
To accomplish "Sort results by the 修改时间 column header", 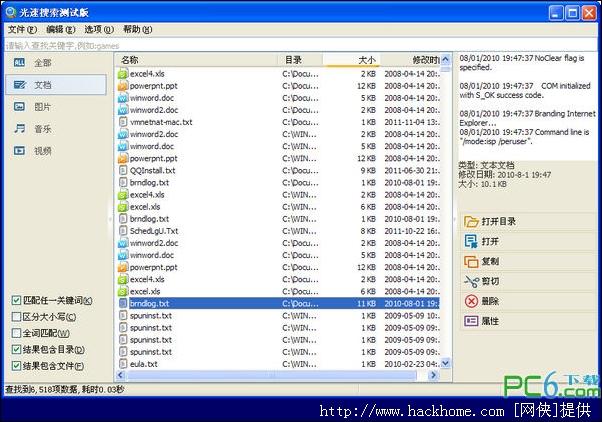I will point(410,60).
